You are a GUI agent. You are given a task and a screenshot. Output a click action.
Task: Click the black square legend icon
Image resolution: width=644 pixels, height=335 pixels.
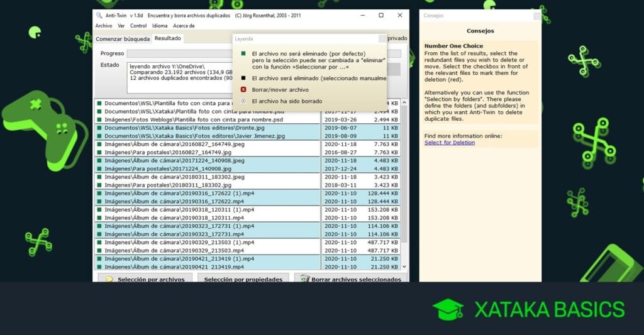pyautogui.click(x=243, y=78)
